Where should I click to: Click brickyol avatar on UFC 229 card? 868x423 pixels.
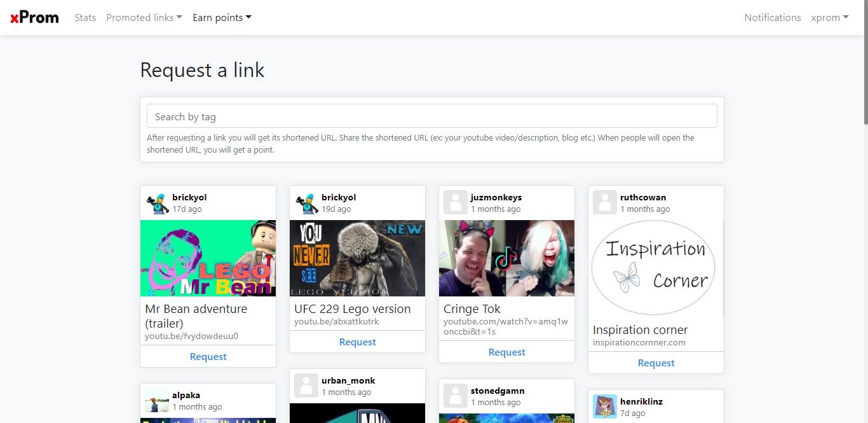click(x=306, y=203)
